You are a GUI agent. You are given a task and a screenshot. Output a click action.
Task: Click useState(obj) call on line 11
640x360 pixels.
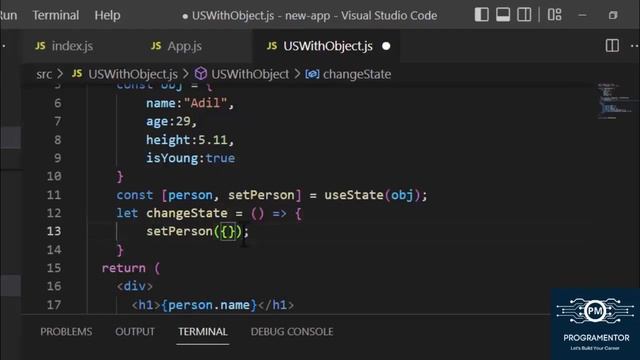pyautogui.click(x=372, y=195)
